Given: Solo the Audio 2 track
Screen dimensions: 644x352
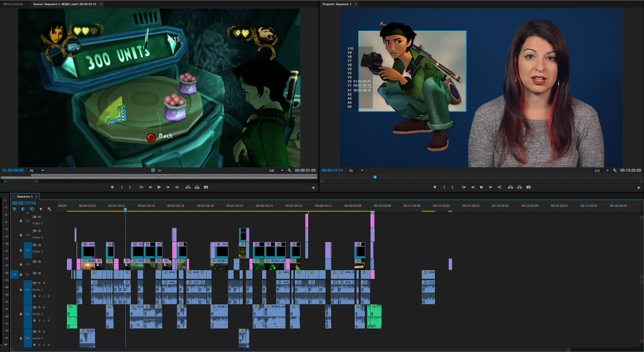Looking at the screenshot, I should tap(44, 307).
